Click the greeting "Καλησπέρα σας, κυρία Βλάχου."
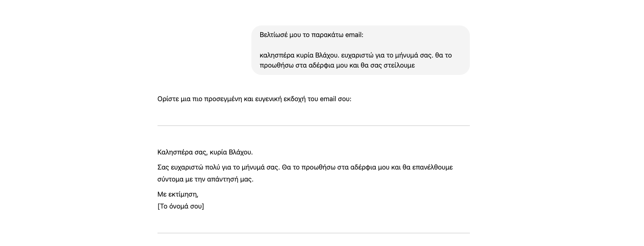Viewport: 644px width, 246px height. point(205,152)
